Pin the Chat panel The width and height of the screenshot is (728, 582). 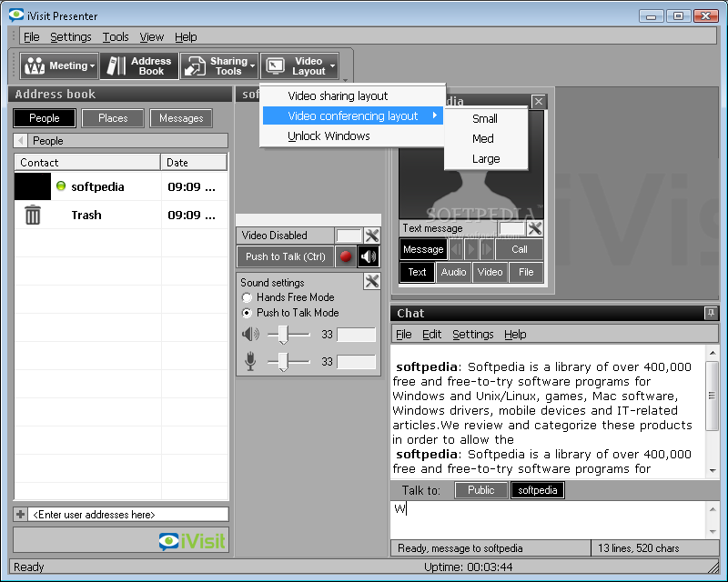[711, 313]
